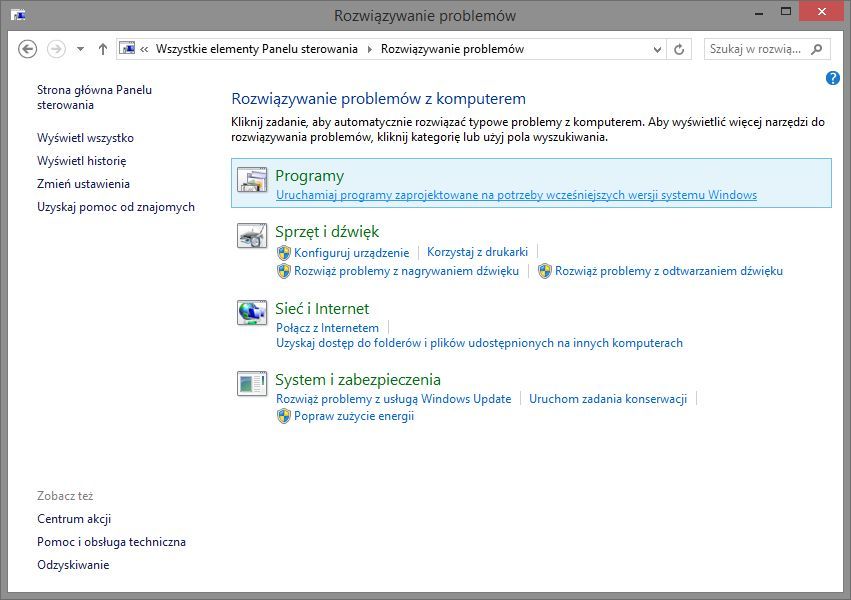The image size is (851, 600).
Task: Go to Strona główna Panelu sterowania
Action: 94,98
